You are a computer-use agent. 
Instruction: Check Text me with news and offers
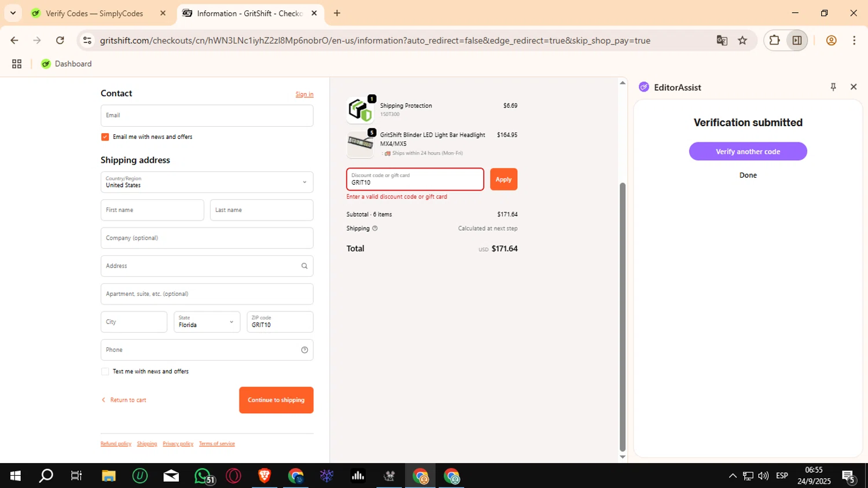point(105,372)
